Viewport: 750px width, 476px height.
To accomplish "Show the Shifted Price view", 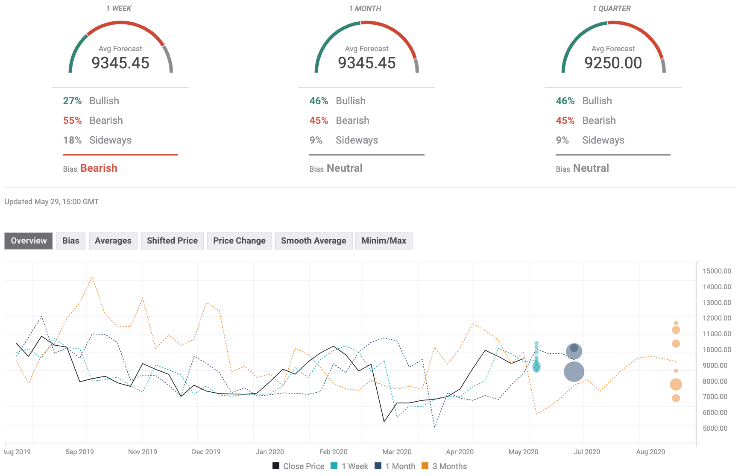I will coord(174,241).
